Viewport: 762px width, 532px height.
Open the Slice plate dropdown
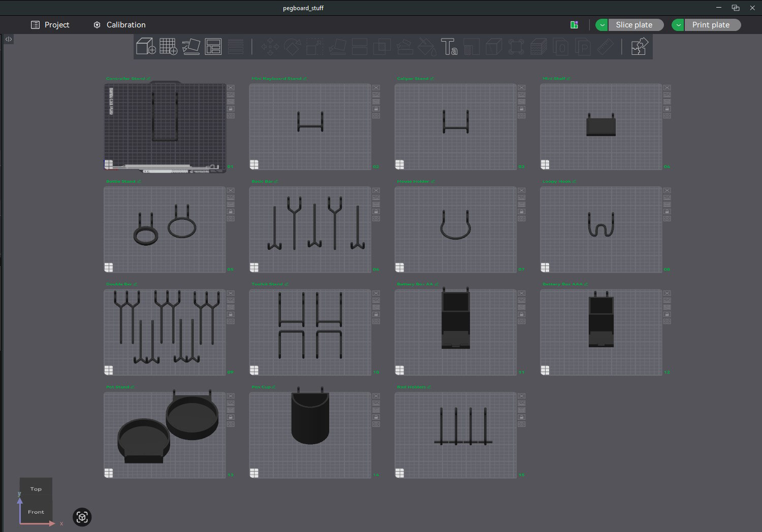coord(601,24)
